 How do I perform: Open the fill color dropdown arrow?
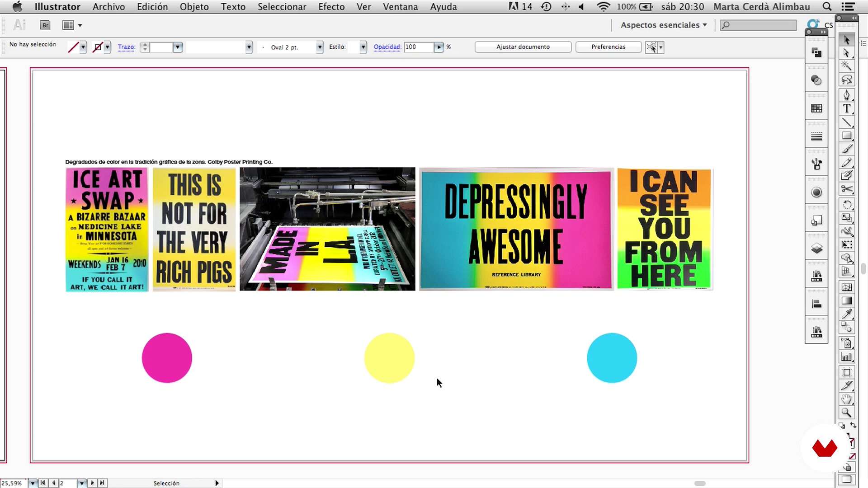83,47
